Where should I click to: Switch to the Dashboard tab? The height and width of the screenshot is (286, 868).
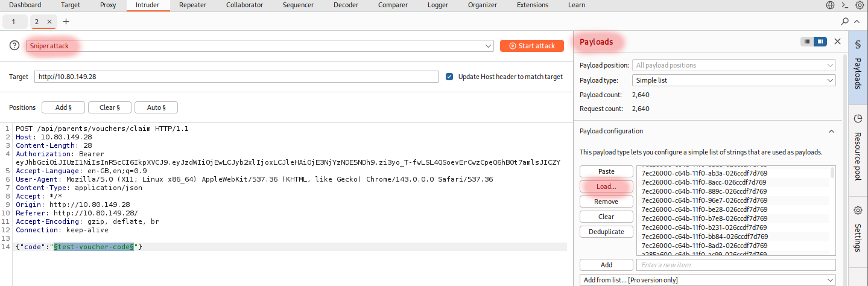click(25, 5)
